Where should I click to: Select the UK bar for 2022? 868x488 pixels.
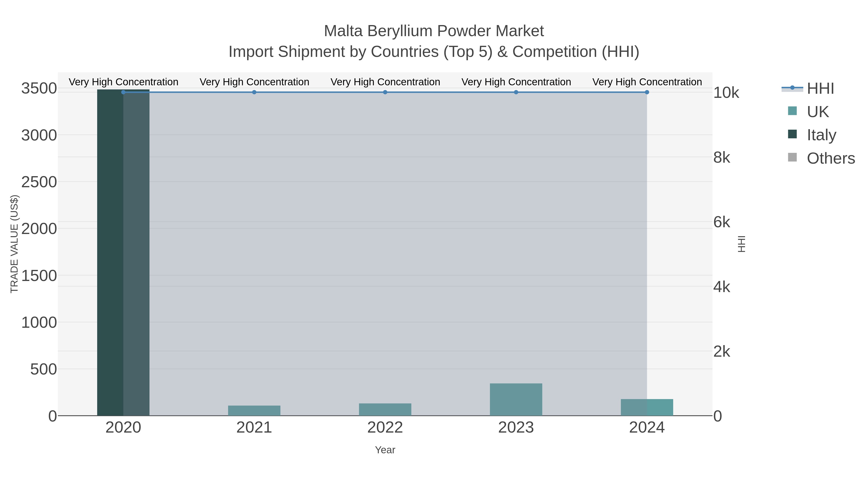[x=385, y=409]
